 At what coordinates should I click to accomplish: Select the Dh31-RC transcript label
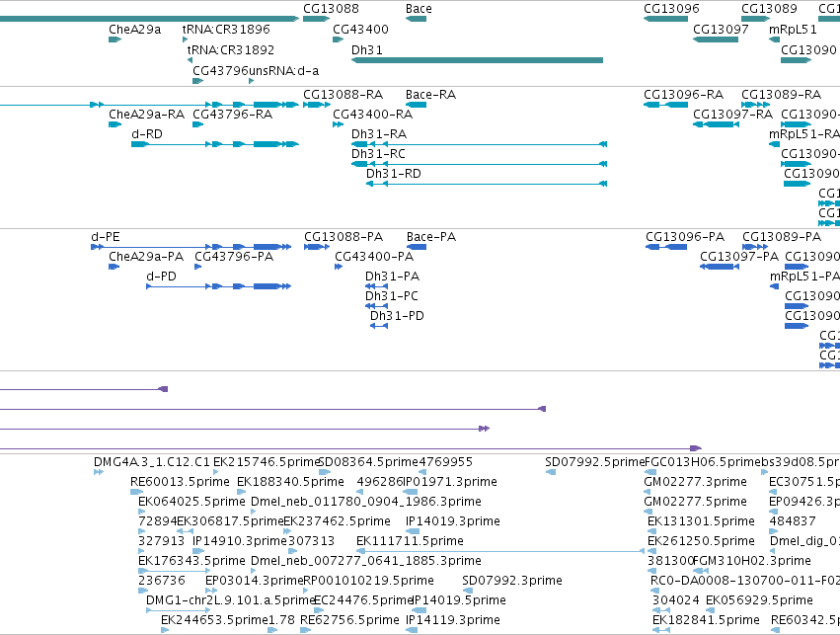point(378,154)
